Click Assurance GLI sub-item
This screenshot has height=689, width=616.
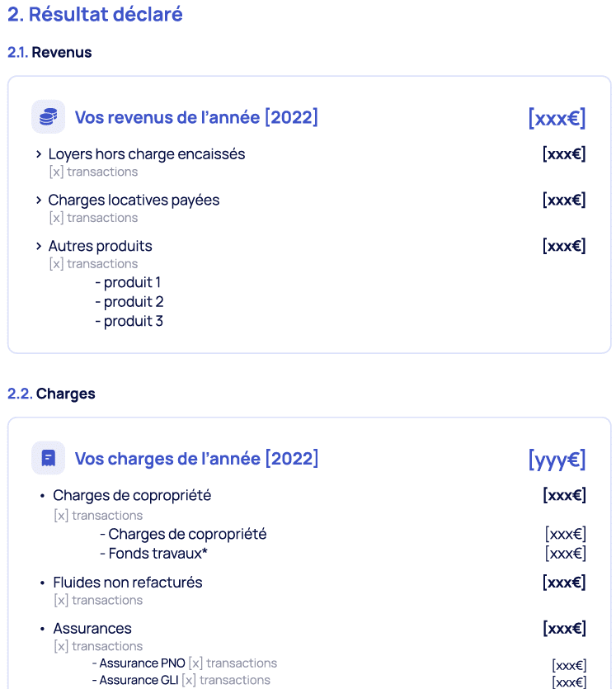pyautogui.click(x=135, y=680)
